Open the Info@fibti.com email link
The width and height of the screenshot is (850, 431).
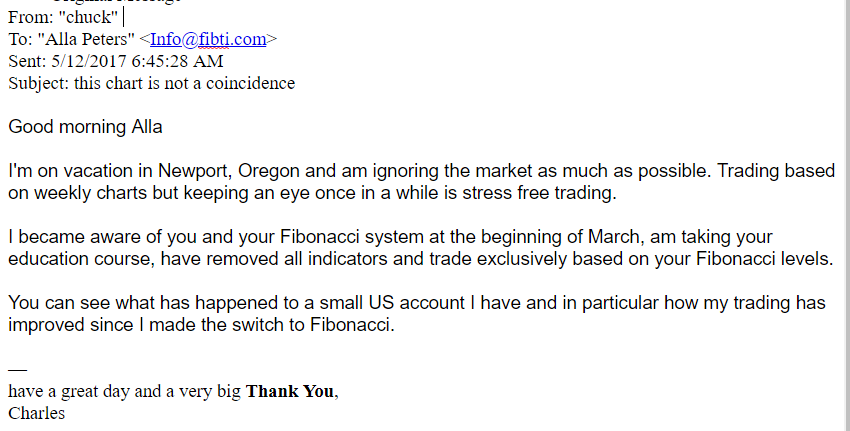[x=208, y=39]
